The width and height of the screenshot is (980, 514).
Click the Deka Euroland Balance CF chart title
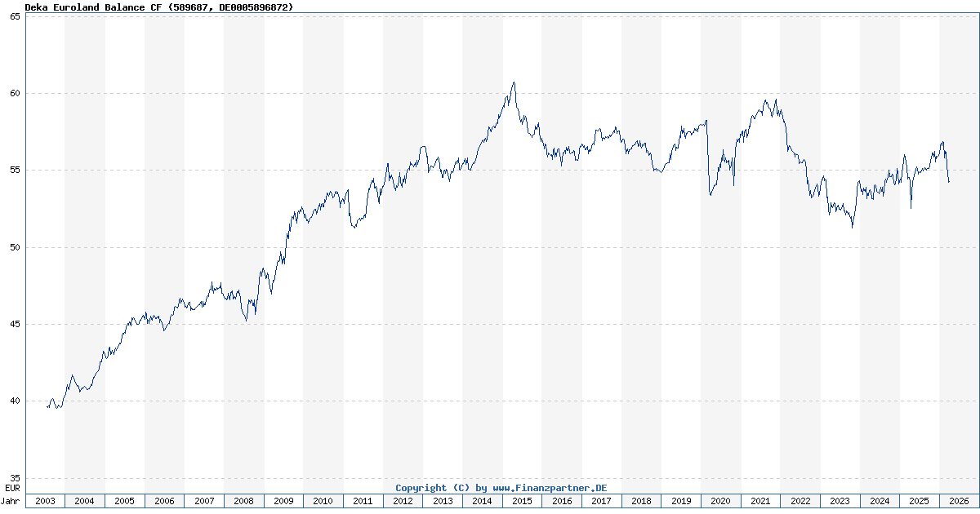158,7
